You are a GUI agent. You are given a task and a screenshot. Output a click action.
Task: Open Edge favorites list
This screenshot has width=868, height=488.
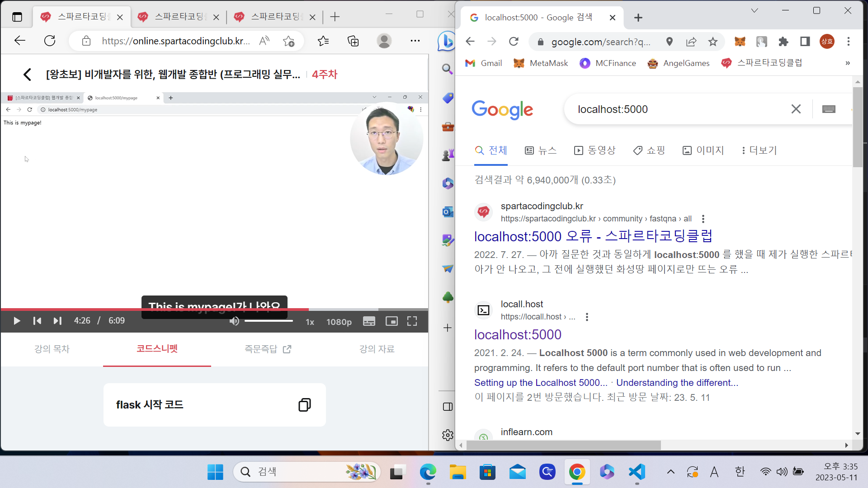323,41
